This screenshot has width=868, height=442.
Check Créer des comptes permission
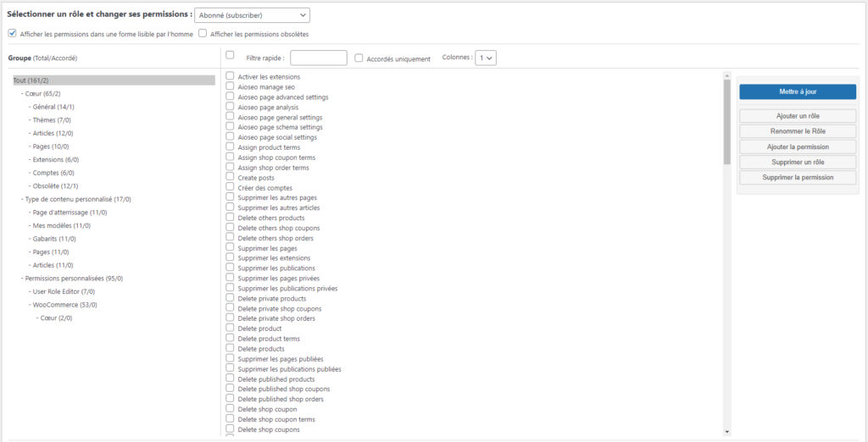pyautogui.click(x=230, y=187)
